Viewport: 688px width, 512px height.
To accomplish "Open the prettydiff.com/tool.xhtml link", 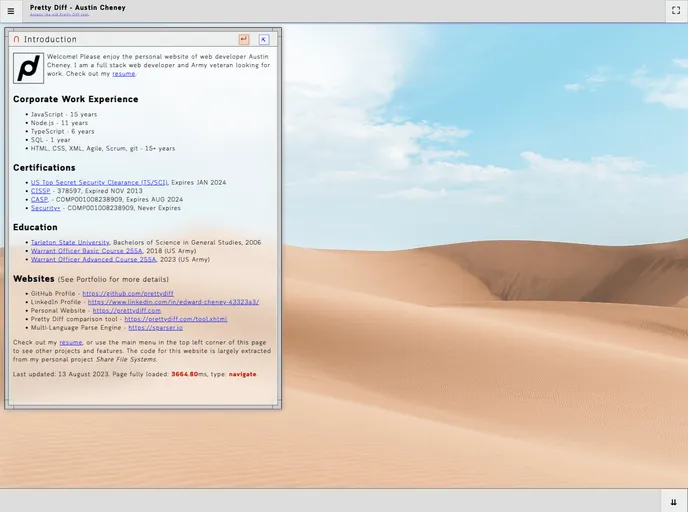I will tap(176, 319).
